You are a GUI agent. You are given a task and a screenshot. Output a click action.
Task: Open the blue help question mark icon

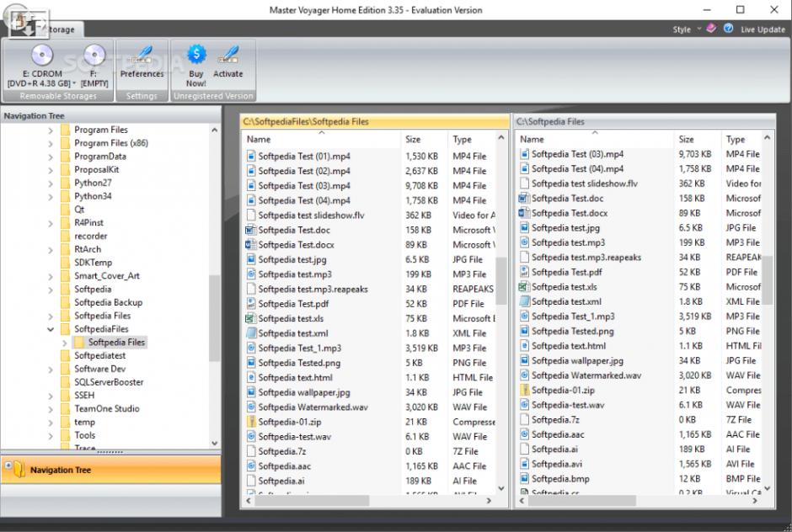(x=728, y=29)
